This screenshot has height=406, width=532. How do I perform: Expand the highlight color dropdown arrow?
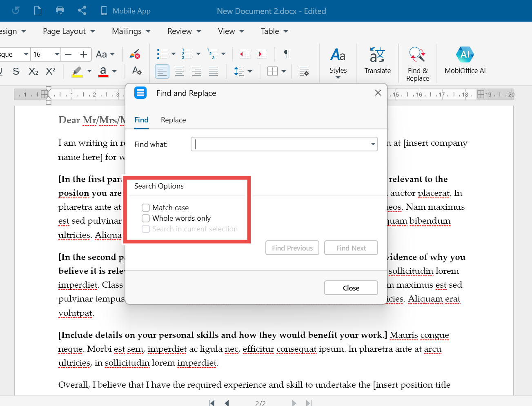click(x=89, y=71)
